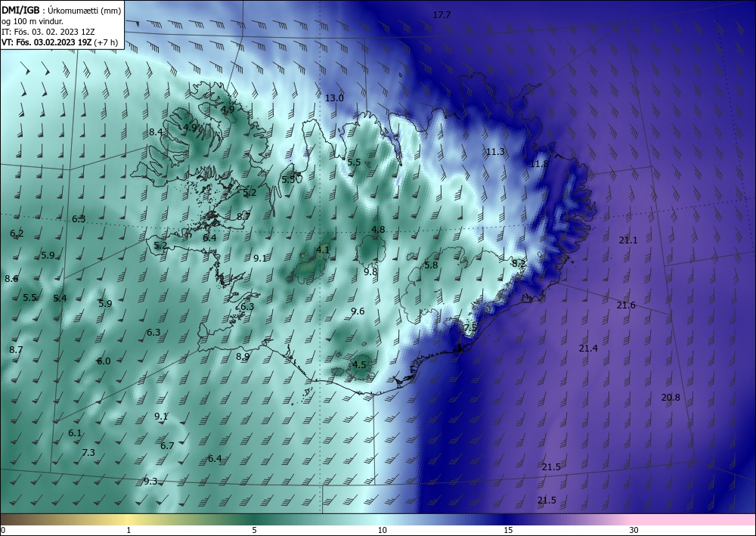756x536 pixels.
Task: Click the 11.8 map value
Action: pos(539,164)
